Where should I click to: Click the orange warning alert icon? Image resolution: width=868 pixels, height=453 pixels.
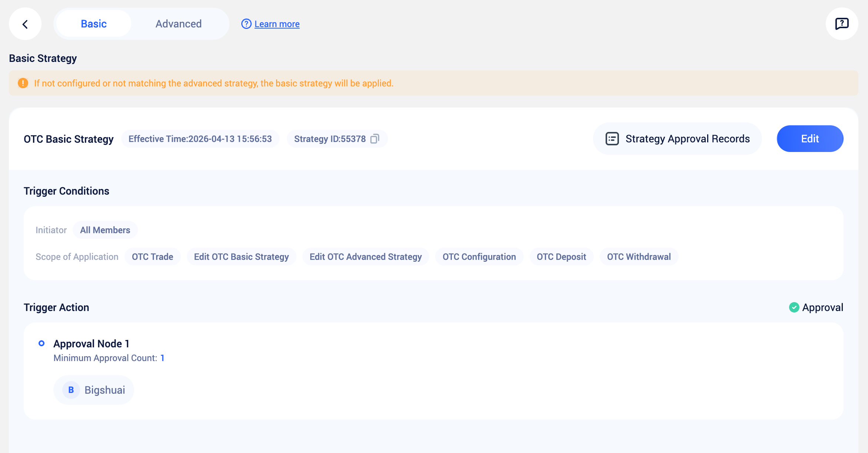point(23,83)
